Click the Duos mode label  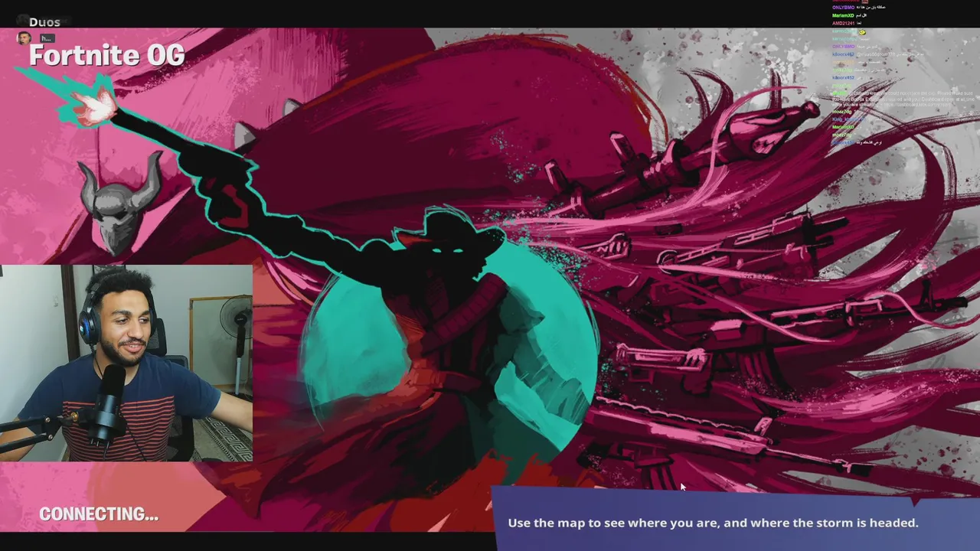tap(44, 22)
